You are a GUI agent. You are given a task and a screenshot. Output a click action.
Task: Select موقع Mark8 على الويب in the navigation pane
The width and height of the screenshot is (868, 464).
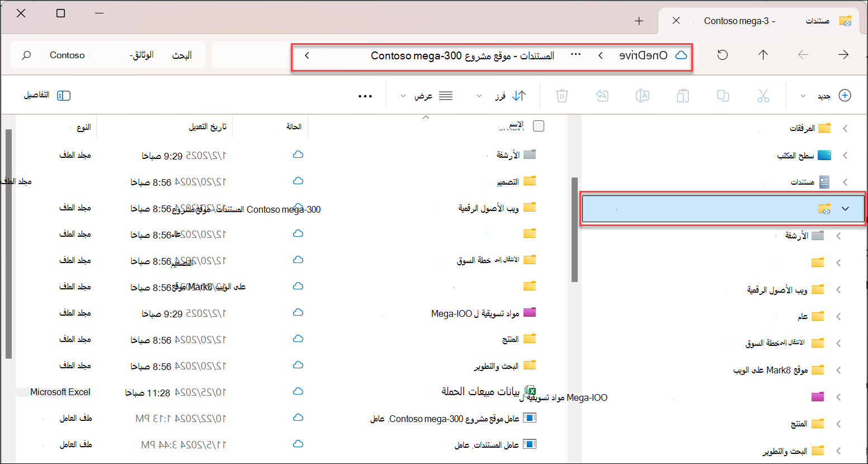coord(779,370)
